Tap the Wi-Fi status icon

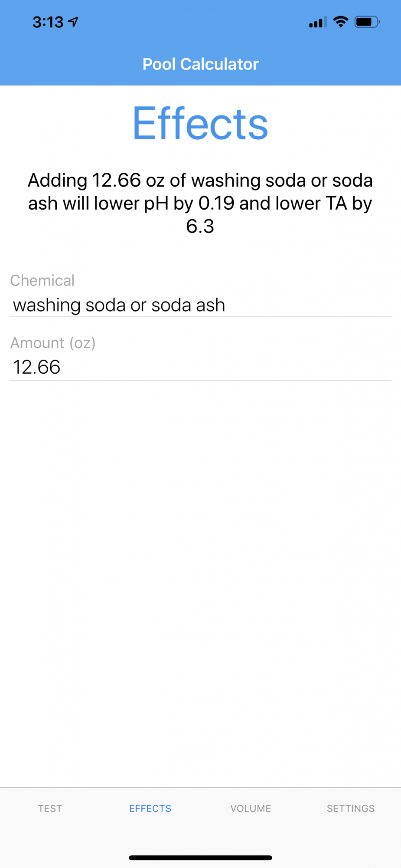341,22
